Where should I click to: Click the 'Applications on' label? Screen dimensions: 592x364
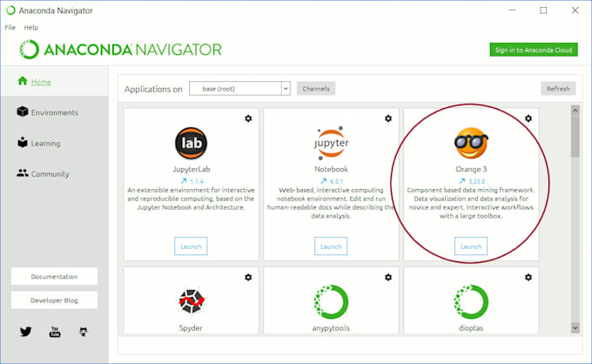tap(153, 89)
